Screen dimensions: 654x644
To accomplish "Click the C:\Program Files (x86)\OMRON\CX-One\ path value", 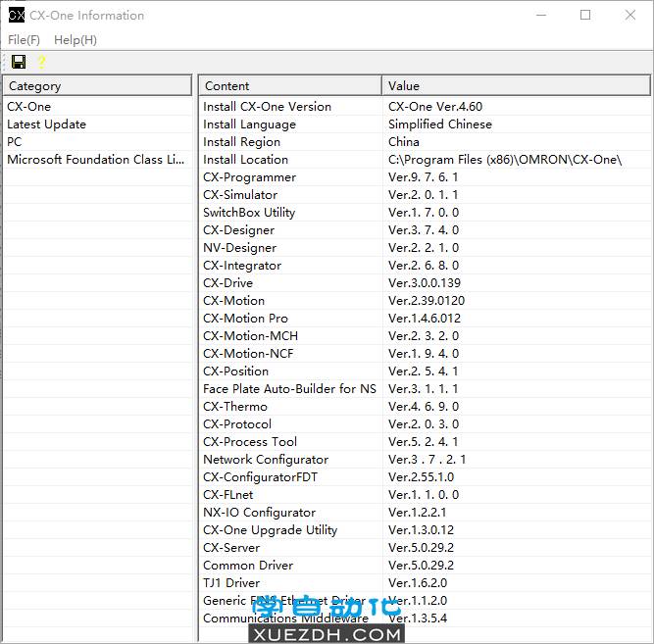I will [x=505, y=160].
